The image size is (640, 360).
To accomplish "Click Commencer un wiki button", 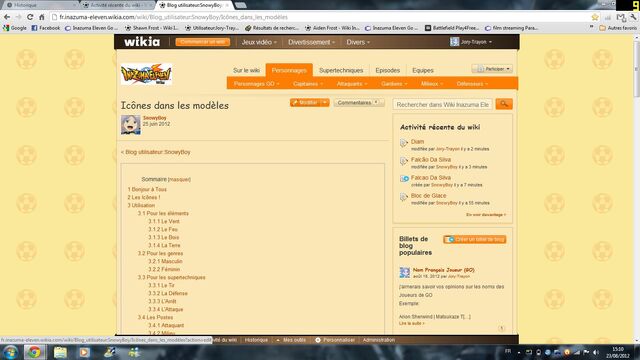I will [203, 42].
